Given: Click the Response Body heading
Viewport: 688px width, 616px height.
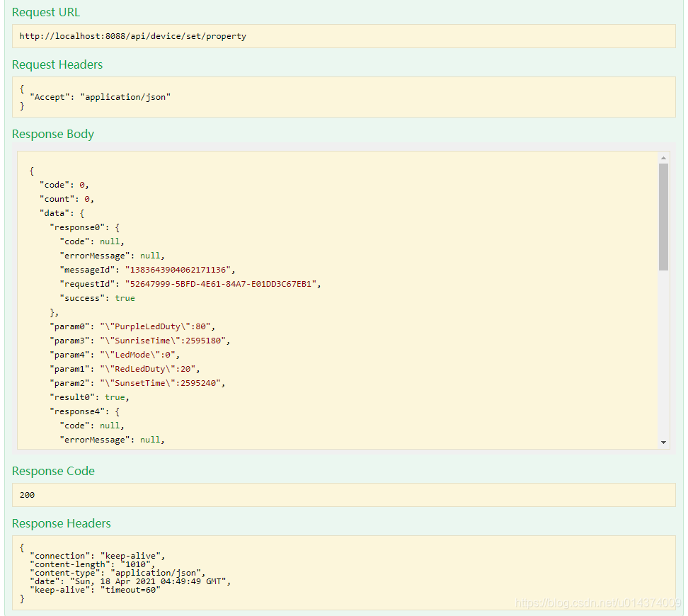Looking at the screenshot, I should (53, 134).
